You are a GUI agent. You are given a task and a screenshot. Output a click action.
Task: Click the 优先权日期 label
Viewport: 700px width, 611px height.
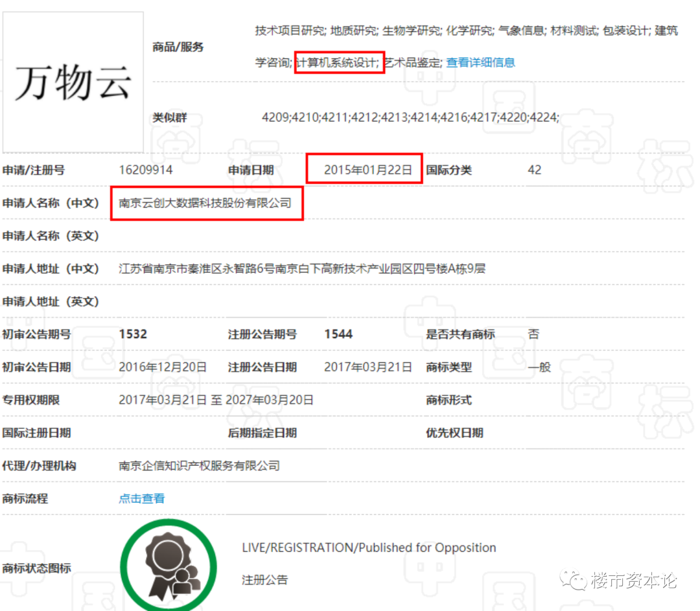pos(454,433)
